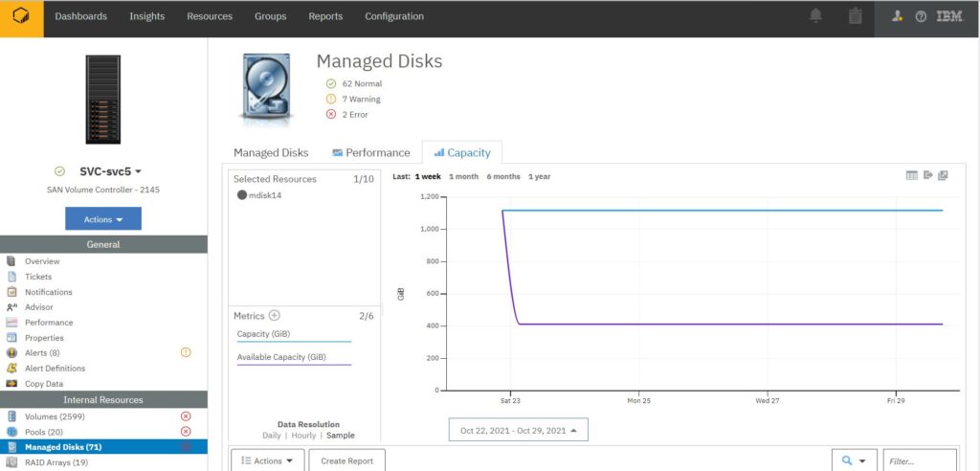Click into the Filter text field

(920, 461)
